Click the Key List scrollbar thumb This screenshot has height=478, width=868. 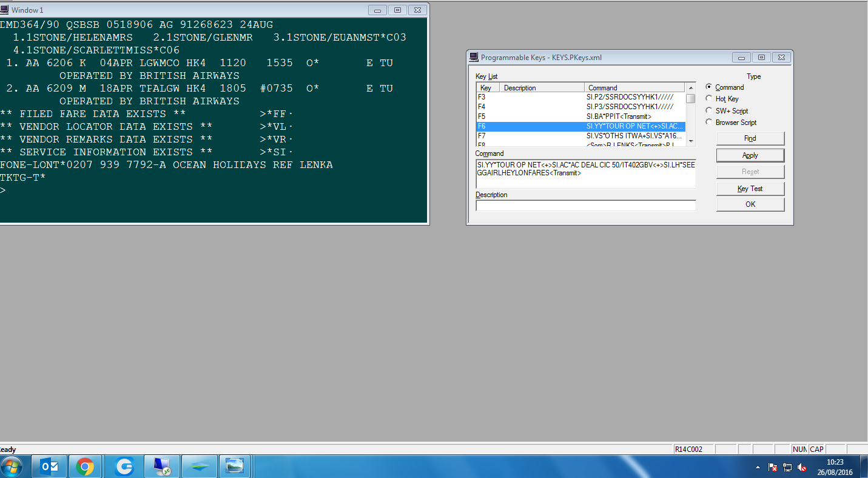point(691,98)
